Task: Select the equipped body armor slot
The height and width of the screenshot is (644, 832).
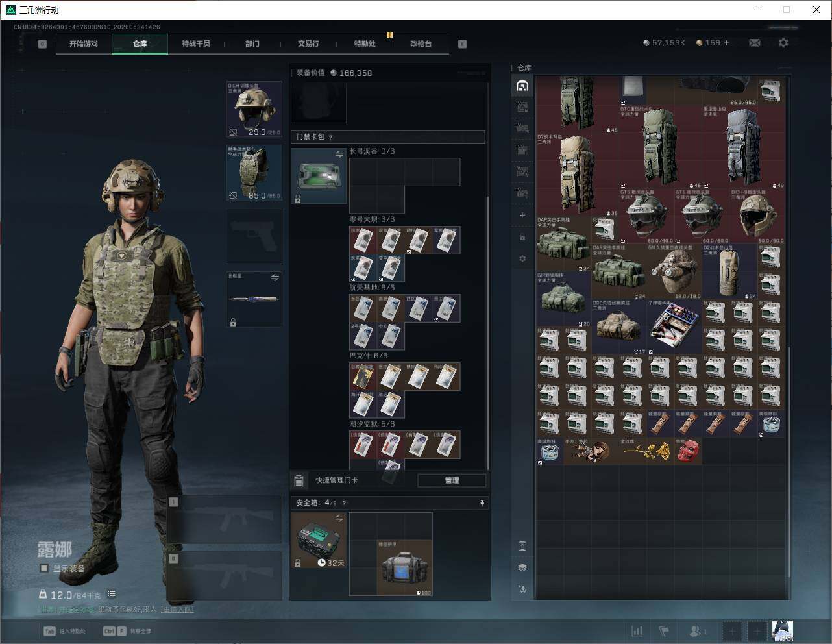Action: coord(254,173)
